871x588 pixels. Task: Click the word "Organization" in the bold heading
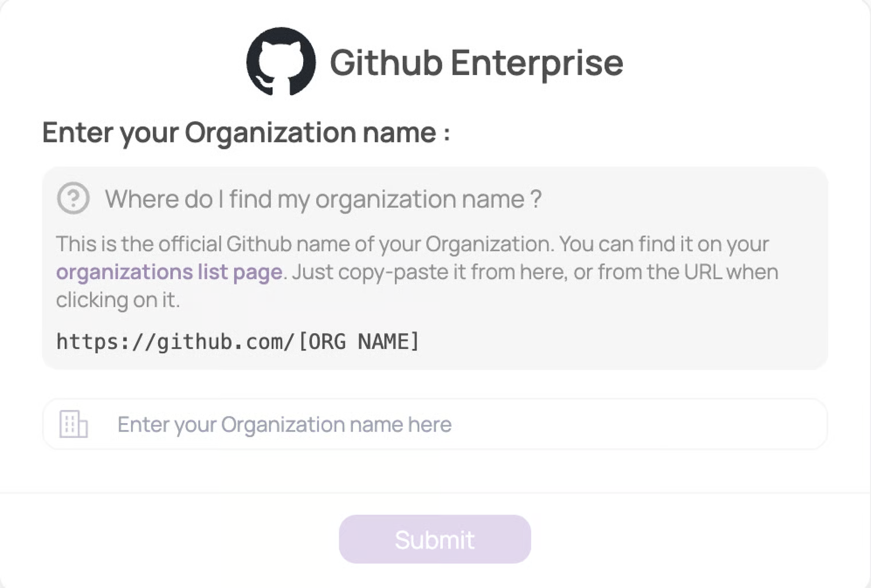tap(270, 133)
